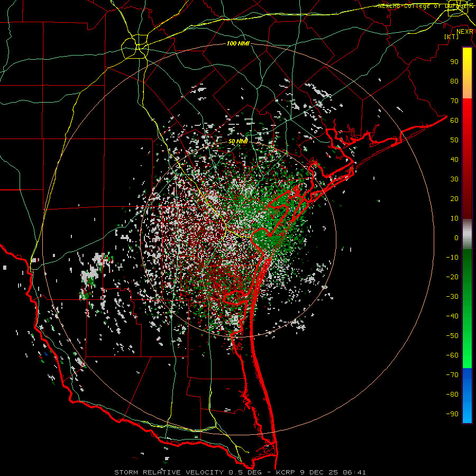Click the "0" value on the velocity scale

click(x=456, y=237)
